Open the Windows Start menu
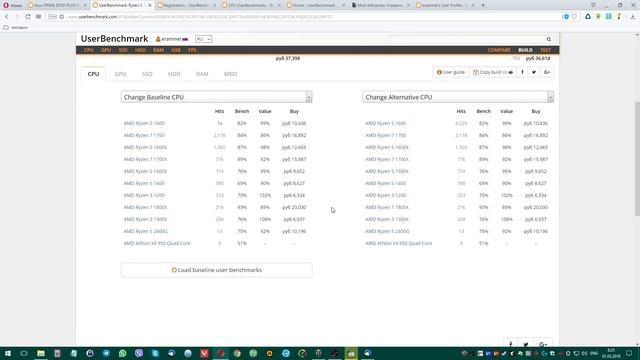640x360 pixels. 8,353
